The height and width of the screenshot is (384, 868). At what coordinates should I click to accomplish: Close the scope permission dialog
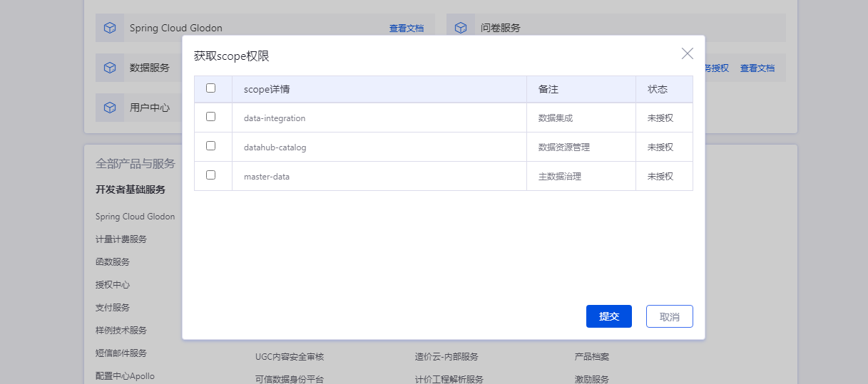(x=687, y=53)
